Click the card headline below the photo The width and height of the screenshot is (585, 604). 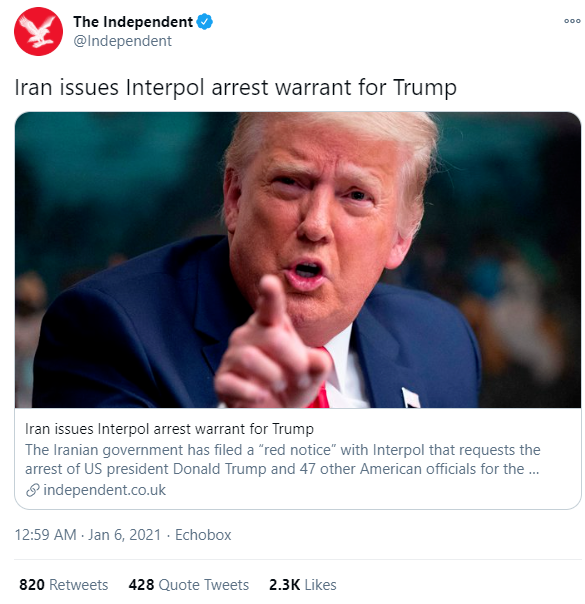pos(169,428)
